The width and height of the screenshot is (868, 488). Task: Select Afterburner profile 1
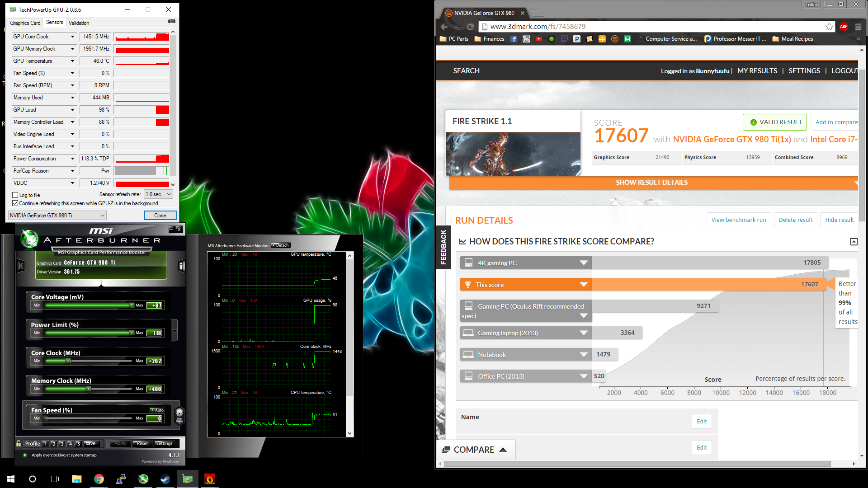(x=45, y=443)
